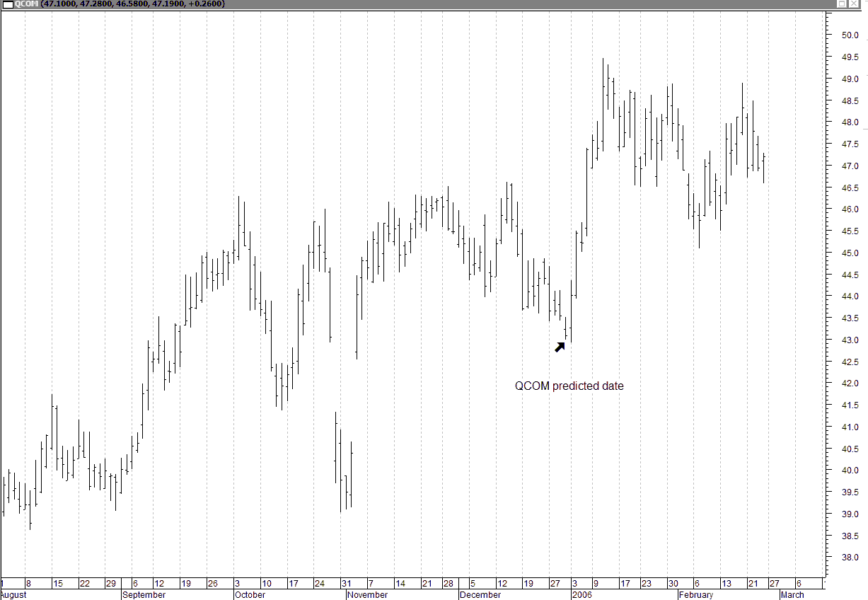Viewport: 868px width, 600px height.
Task: Click the date label 29 in August
Action: click(111, 584)
